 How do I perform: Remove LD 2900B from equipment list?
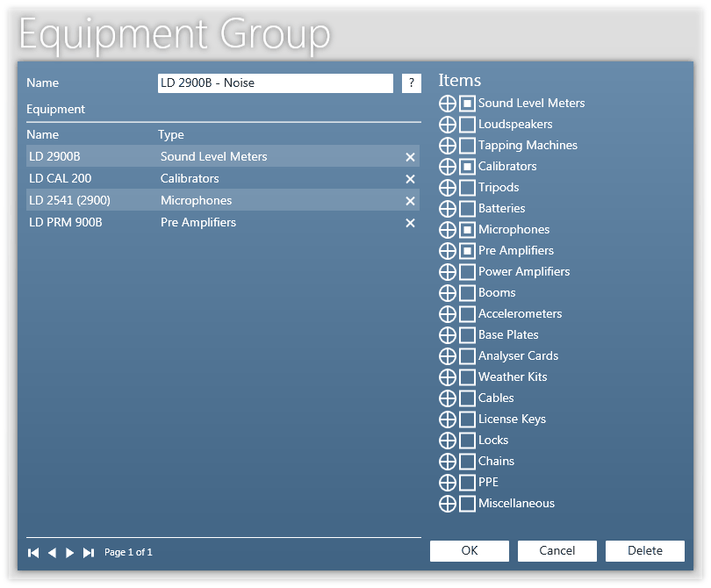410,157
